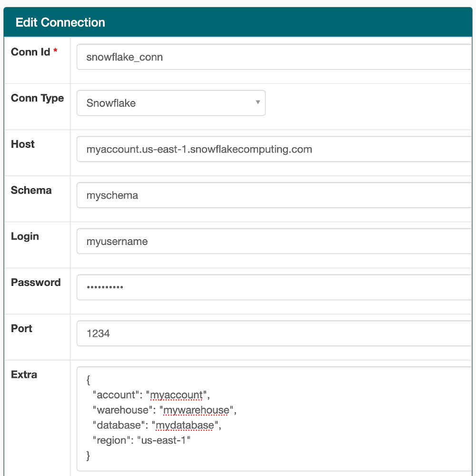Click the Extra field label
The width and height of the screenshot is (476, 476).
pos(24,375)
